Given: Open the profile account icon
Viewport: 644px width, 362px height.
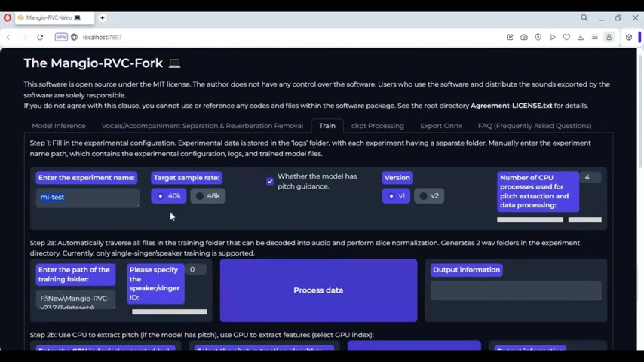Looking at the screenshot, I should pyautogui.click(x=609, y=37).
